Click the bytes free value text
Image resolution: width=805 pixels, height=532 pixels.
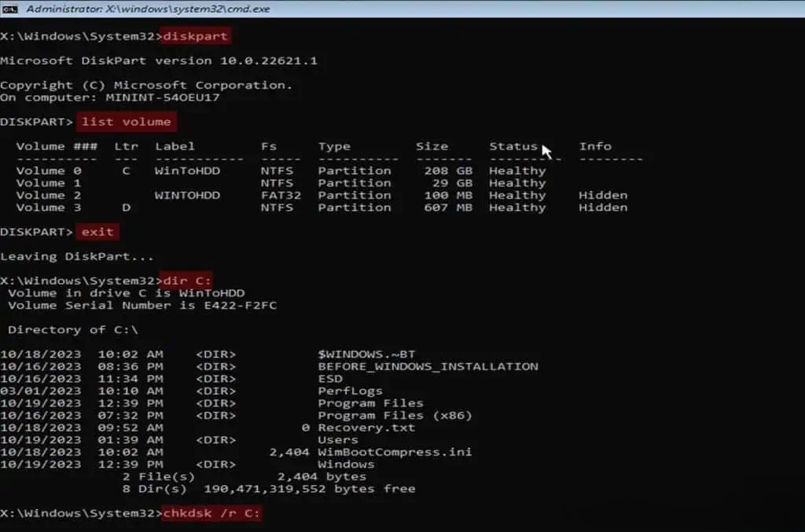(x=310, y=489)
